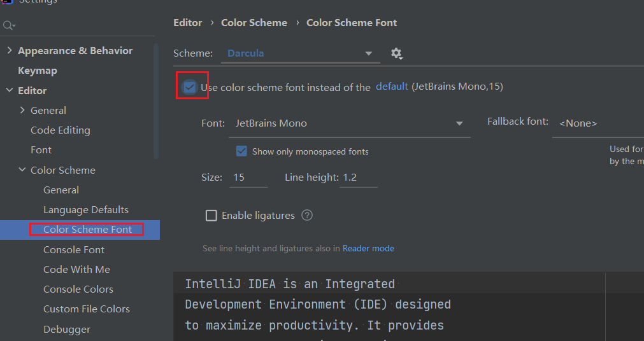Click Color Scheme in the breadcrumb

254,22
